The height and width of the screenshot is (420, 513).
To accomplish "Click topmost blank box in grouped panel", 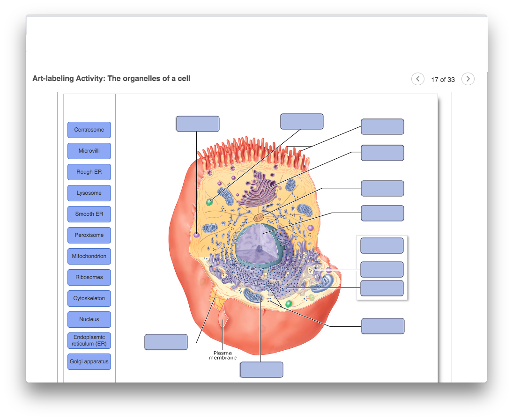I will pos(382,246).
